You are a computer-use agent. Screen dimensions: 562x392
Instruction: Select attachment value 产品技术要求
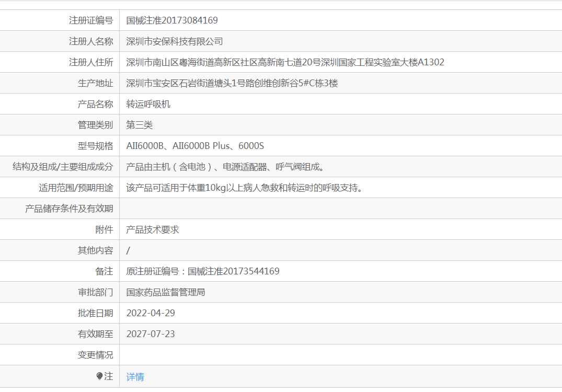(153, 229)
